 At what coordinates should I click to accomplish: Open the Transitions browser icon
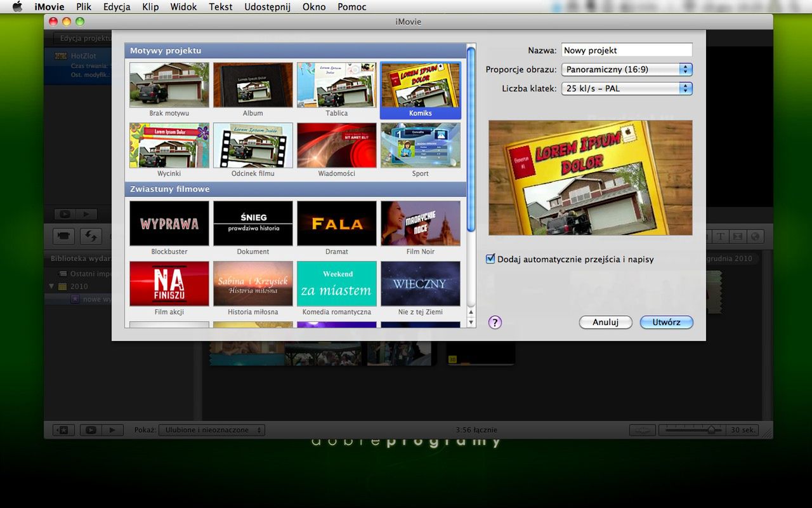(x=737, y=236)
